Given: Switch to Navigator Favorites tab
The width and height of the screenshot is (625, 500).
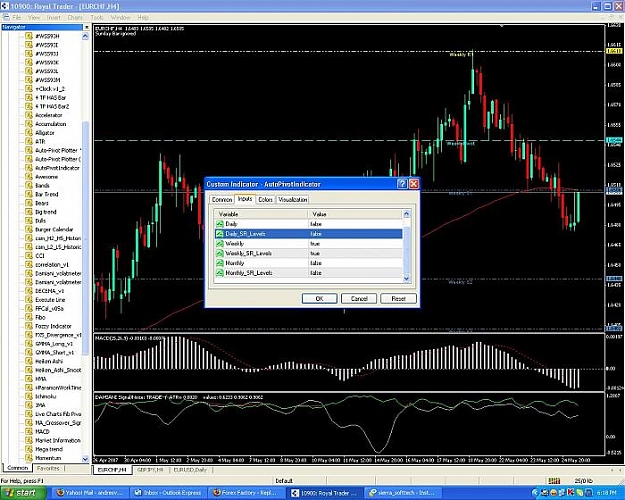Looking at the screenshot, I should [x=48, y=469].
